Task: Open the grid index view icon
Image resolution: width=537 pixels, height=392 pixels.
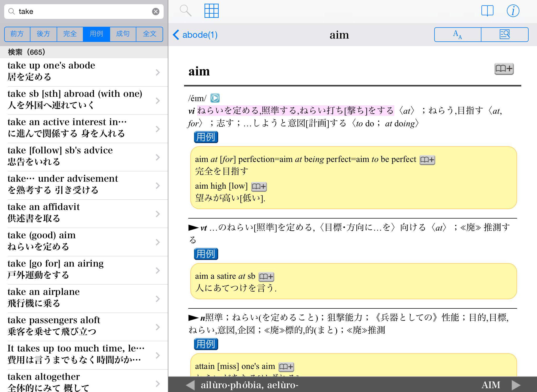Action: point(211,11)
